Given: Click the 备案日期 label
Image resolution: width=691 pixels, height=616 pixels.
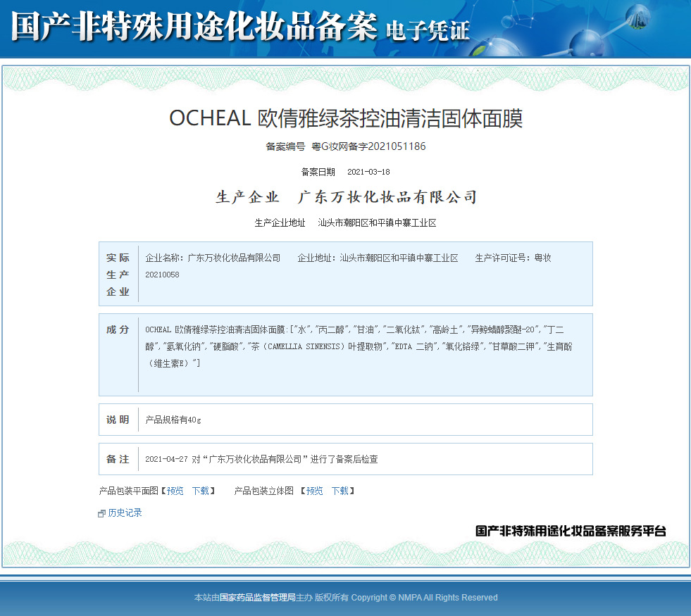Looking at the screenshot, I should click(318, 172).
